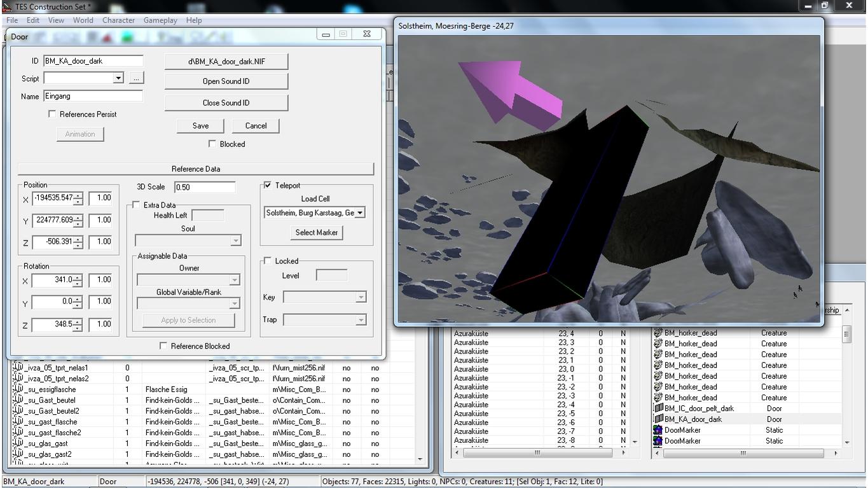This screenshot has height=488, width=868.
Task: Enable the References Persist checkbox
Action: pyautogui.click(x=52, y=114)
